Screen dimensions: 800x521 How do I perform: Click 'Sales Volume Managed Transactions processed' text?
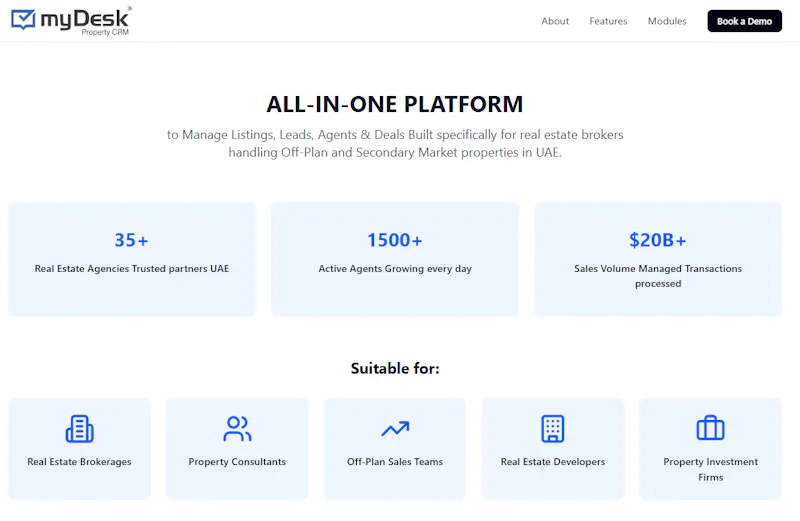click(658, 276)
